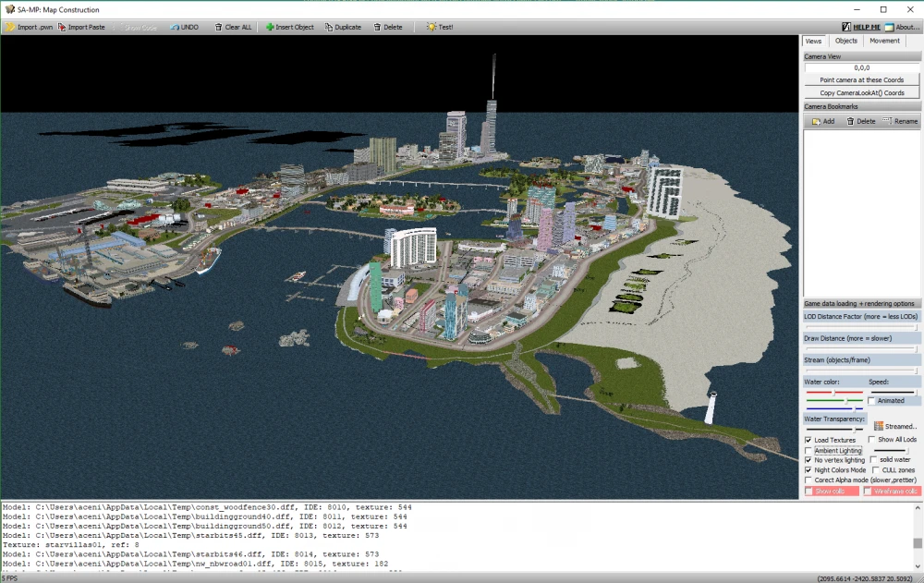
Task: Click log line for buildingground50.dff
Action: (x=204, y=526)
